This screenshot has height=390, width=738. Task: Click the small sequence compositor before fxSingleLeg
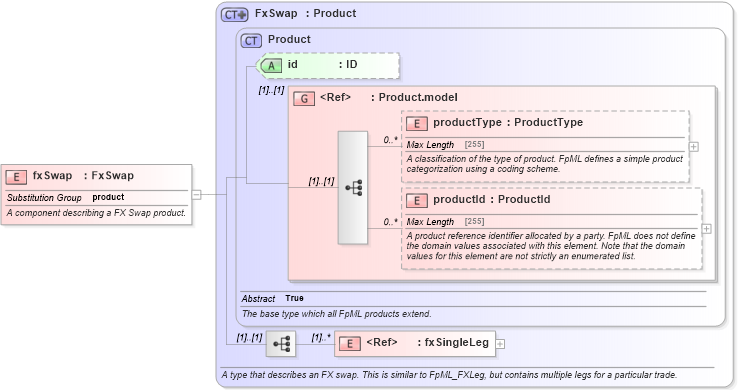tap(281, 344)
